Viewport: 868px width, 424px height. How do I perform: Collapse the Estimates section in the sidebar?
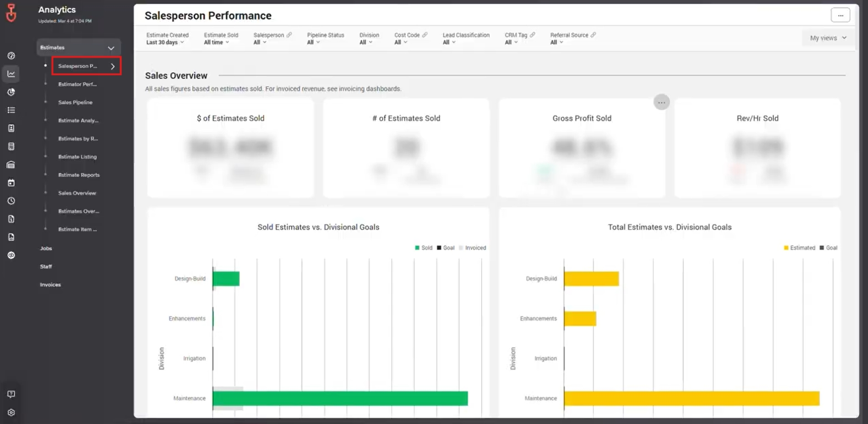pos(111,47)
